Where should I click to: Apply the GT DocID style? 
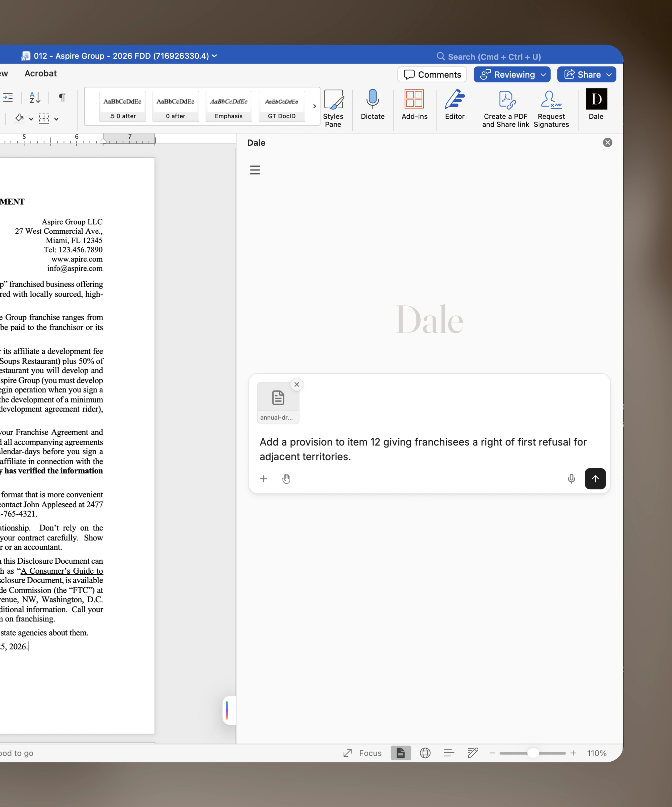[x=281, y=106]
